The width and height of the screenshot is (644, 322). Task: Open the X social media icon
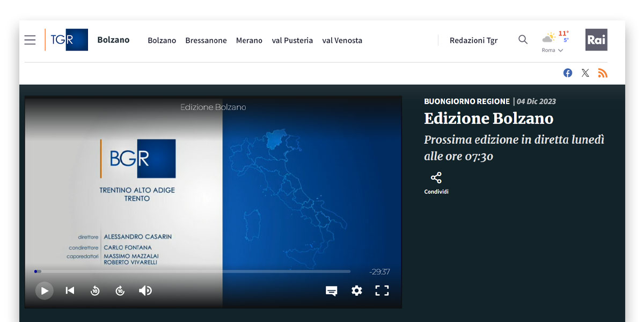585,73
